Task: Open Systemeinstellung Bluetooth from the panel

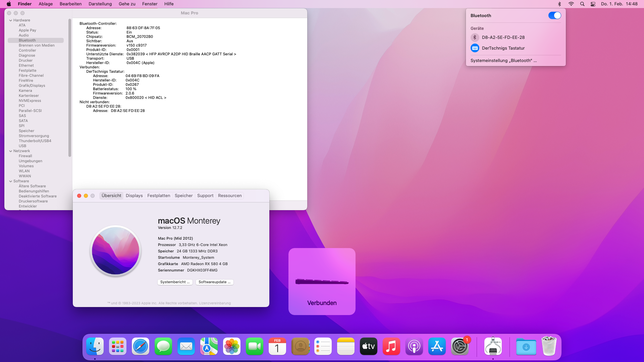Action: pyautogui.click(x=503, y=61)
